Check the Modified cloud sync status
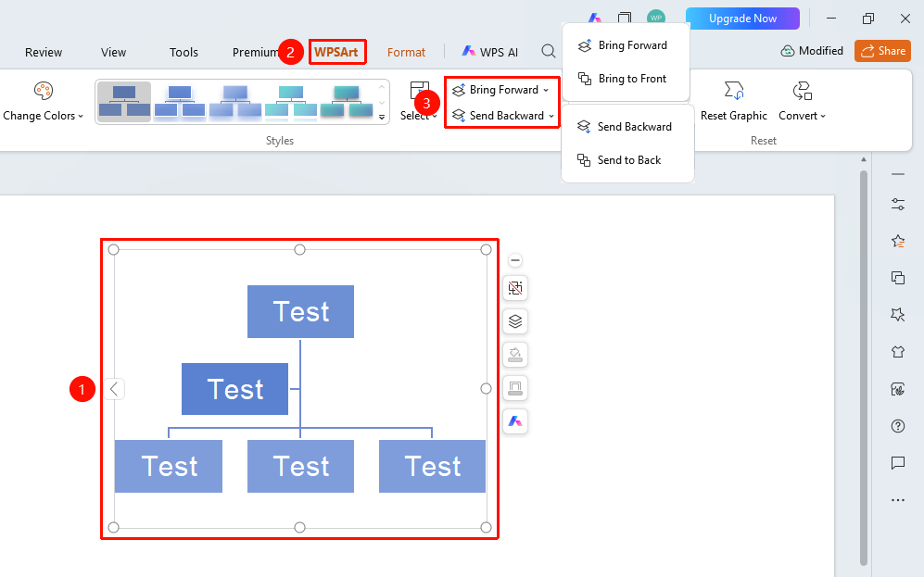924x577 pixels. [x=812, y=51]
